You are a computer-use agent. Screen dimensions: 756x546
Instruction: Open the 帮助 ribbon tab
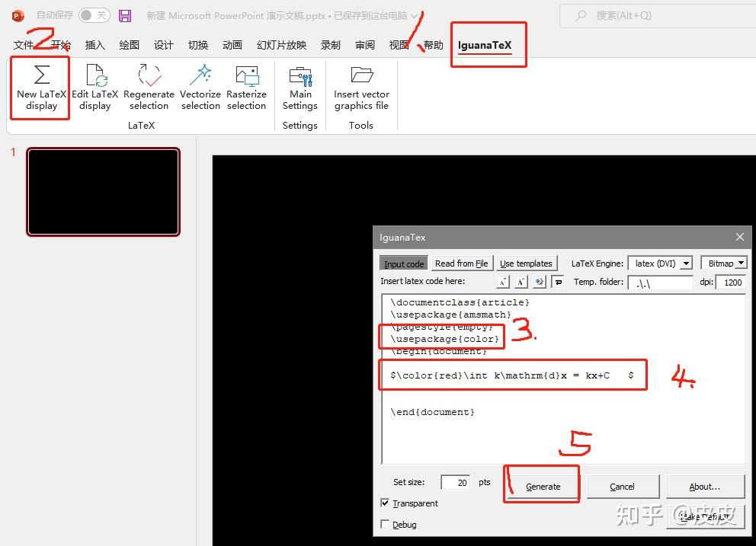pyautogui.click(x=433, y=45)
